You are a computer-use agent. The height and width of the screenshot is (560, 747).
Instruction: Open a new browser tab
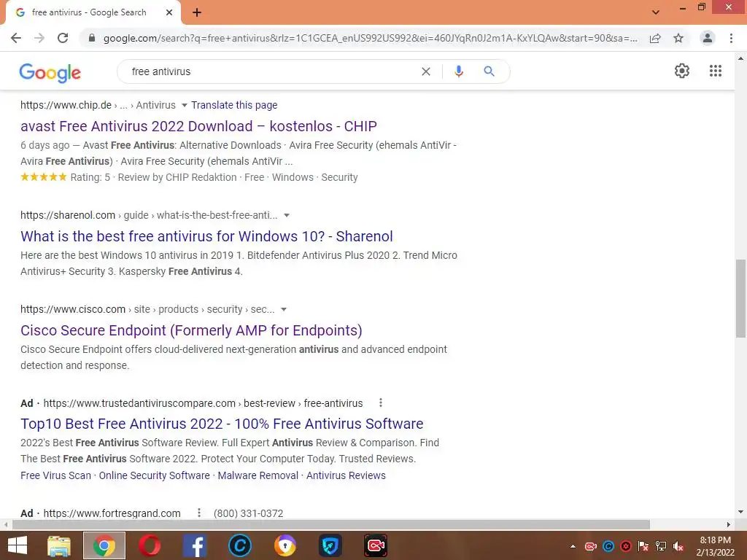click(197, 12)
